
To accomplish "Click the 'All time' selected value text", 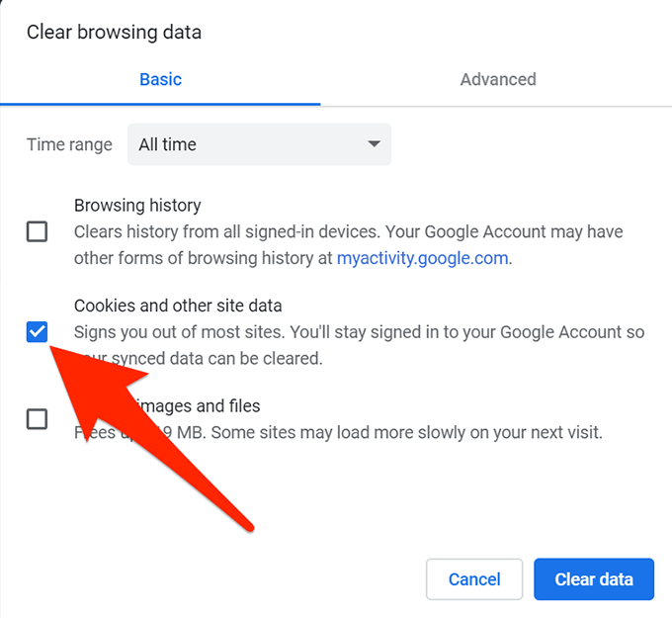I will pyautogui.click(x=168, y=144).
